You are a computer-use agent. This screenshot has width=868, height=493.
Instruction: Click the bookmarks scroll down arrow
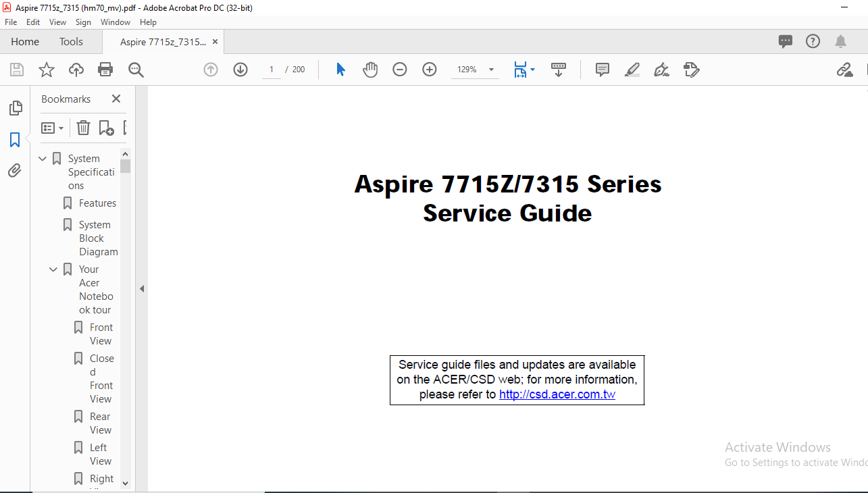[125, 484]
